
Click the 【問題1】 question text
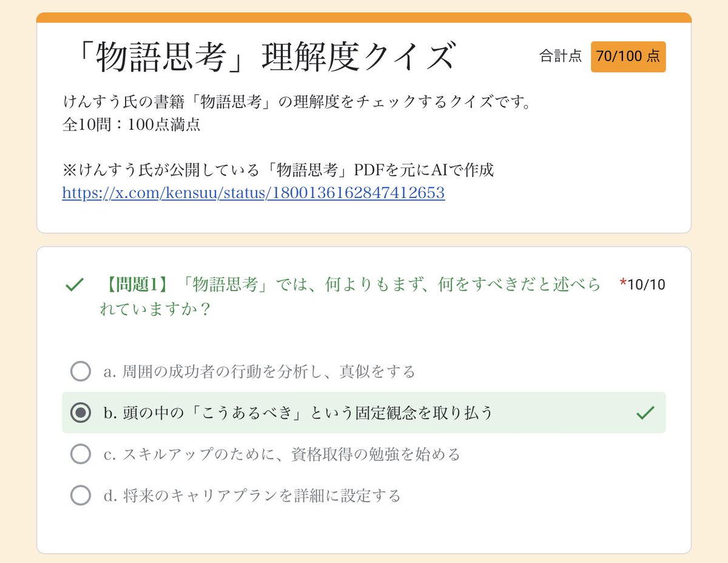point(351,297)
